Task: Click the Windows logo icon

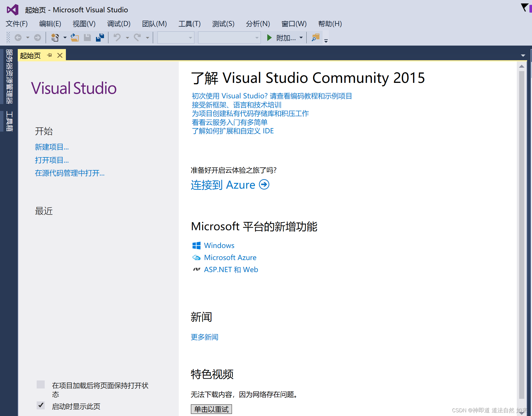Action: (197, 245)
